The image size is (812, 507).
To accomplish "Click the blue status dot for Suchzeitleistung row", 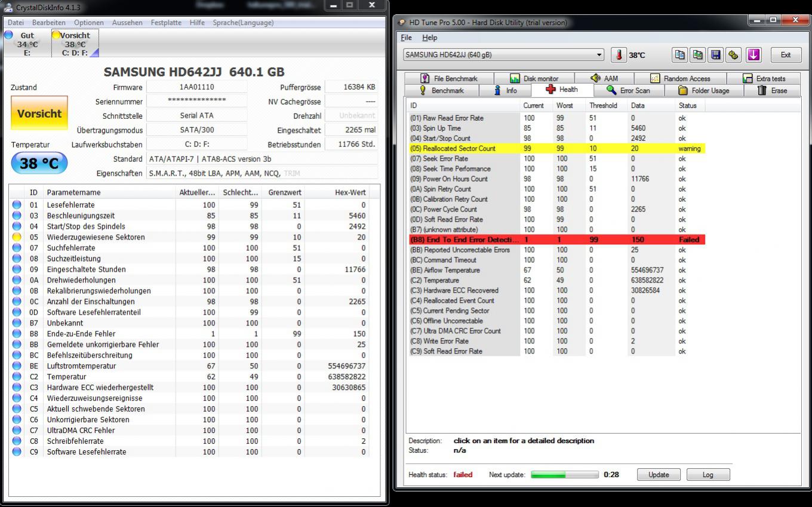I will coord(17,259).
